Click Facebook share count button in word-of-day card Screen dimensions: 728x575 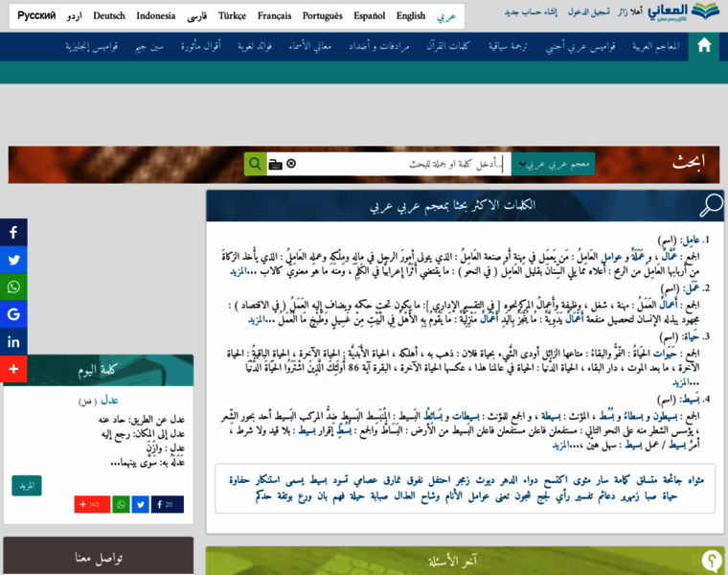click(x=167, y=504)
